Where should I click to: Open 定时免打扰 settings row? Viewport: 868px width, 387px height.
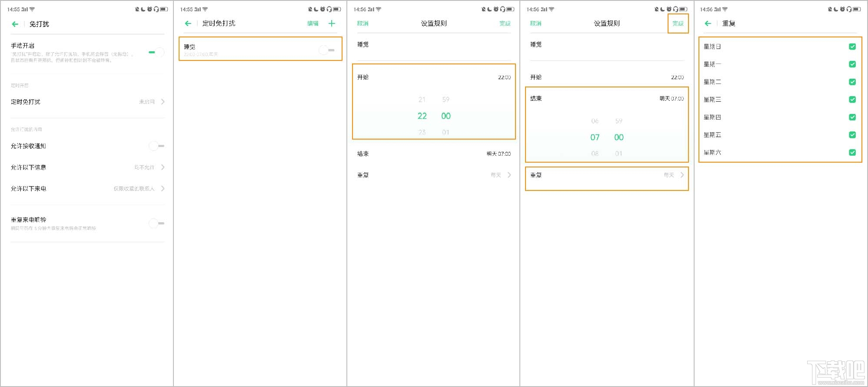(x=88, y=102)
